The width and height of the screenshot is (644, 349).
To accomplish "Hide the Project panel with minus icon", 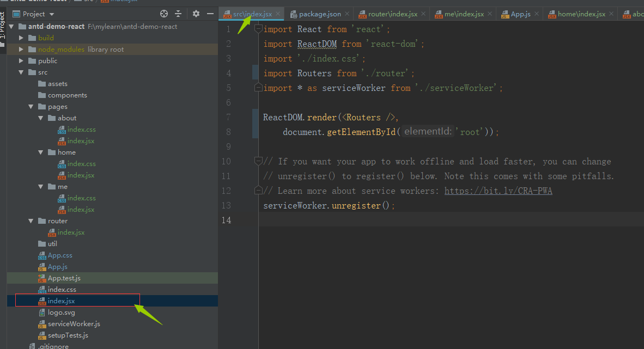I will pyautogui.click(x=210, y=14).
